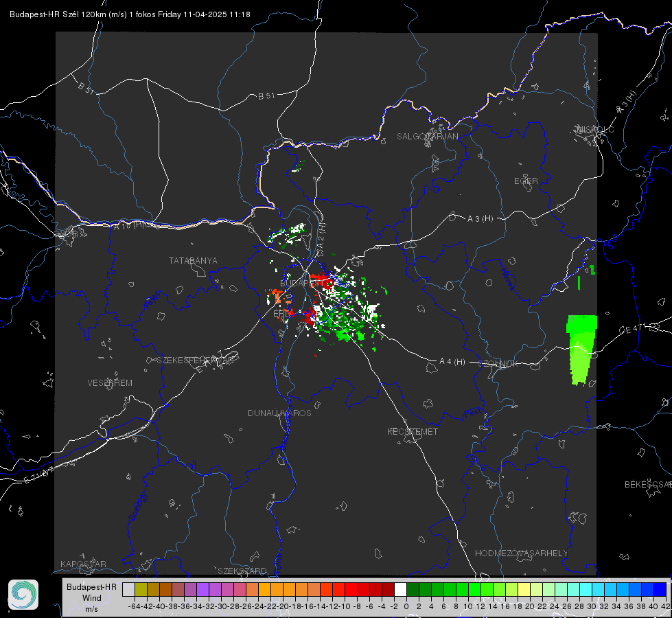Click the light gray swatch before -64
The image size is (672, 618).
click(128, 590)
